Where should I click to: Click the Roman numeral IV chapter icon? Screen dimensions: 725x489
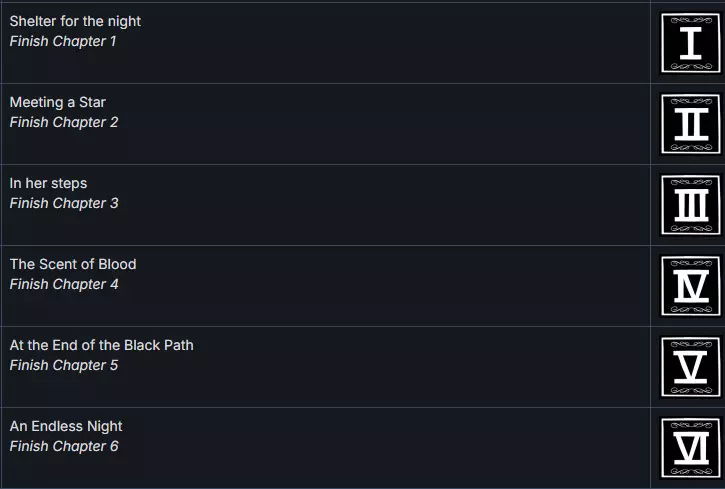[x=690, y=286]
